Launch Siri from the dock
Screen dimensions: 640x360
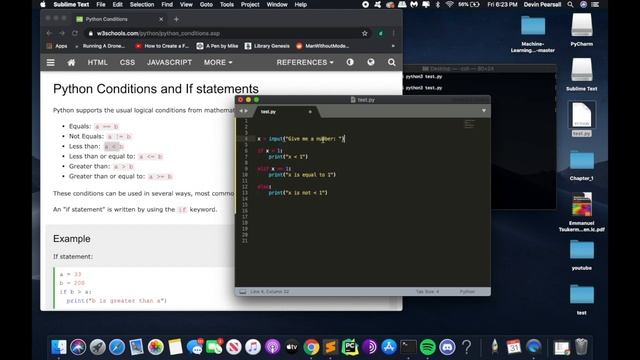point(78,347)
